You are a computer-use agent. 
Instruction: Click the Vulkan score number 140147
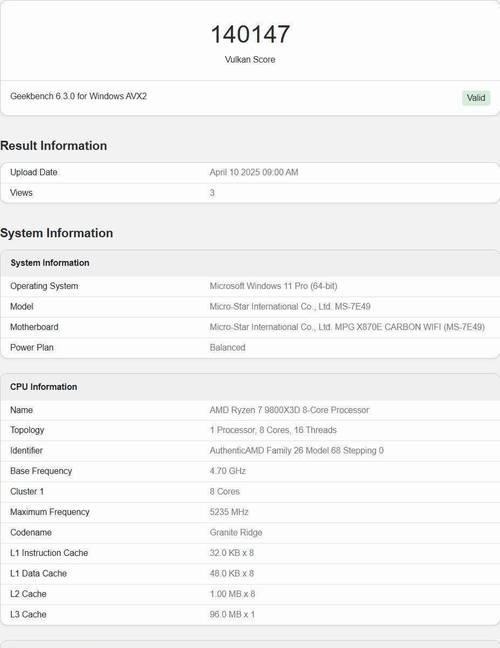point(250,34)
